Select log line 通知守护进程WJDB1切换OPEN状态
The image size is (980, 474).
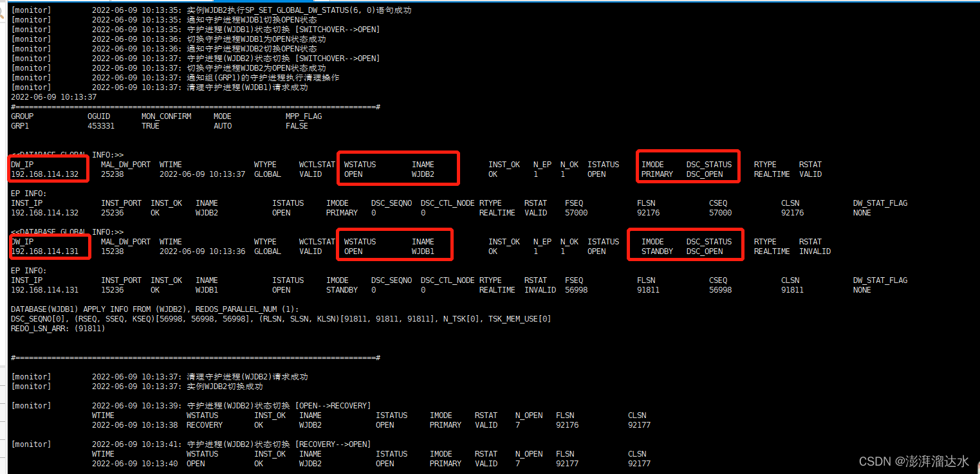point(252,20)
